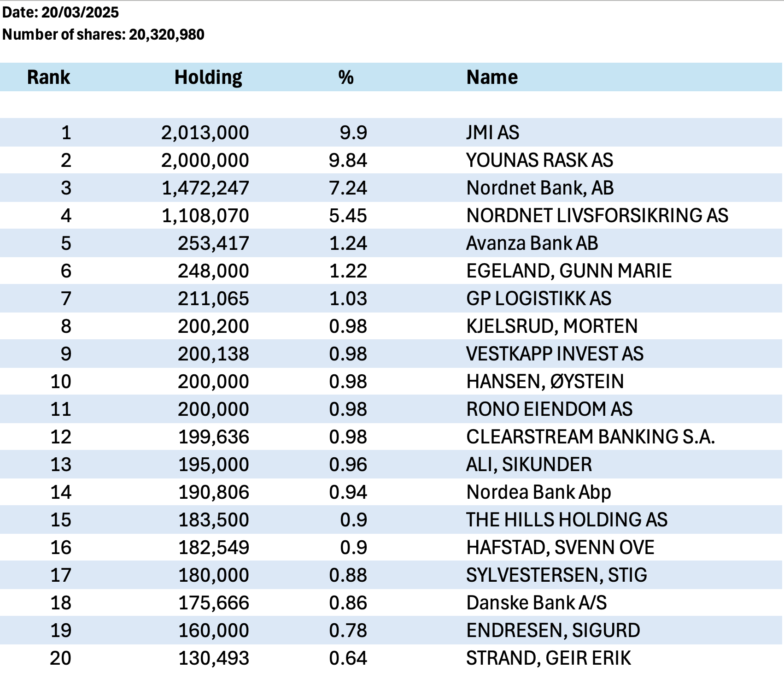
Task: Click holding value 253,417
Action: [x=213, y=243]
